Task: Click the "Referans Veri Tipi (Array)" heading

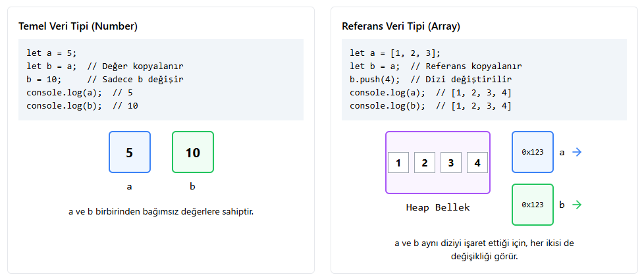Action: tap(401, 27)
